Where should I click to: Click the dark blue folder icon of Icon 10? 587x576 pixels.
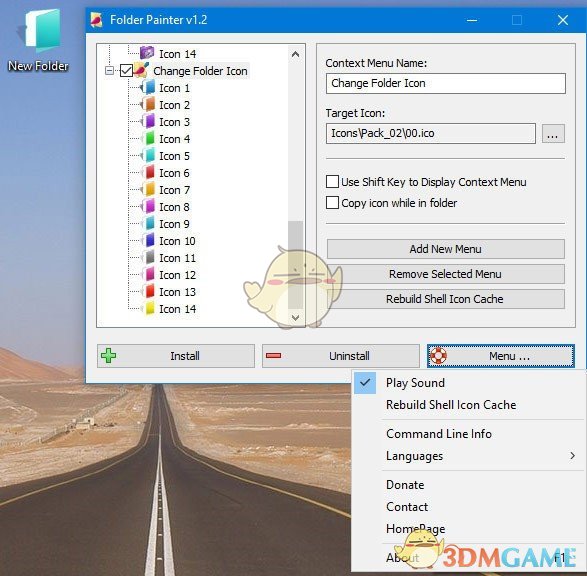149,241
